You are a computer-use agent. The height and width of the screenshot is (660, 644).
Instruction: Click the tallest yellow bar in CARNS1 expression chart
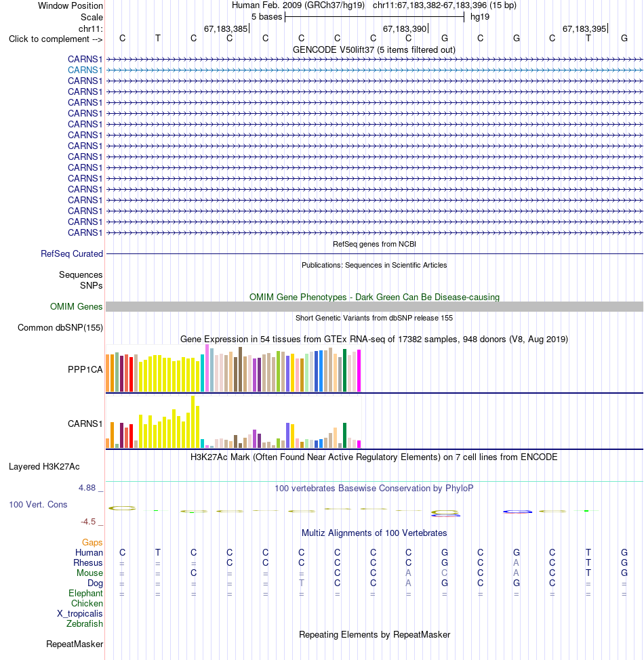193,421
